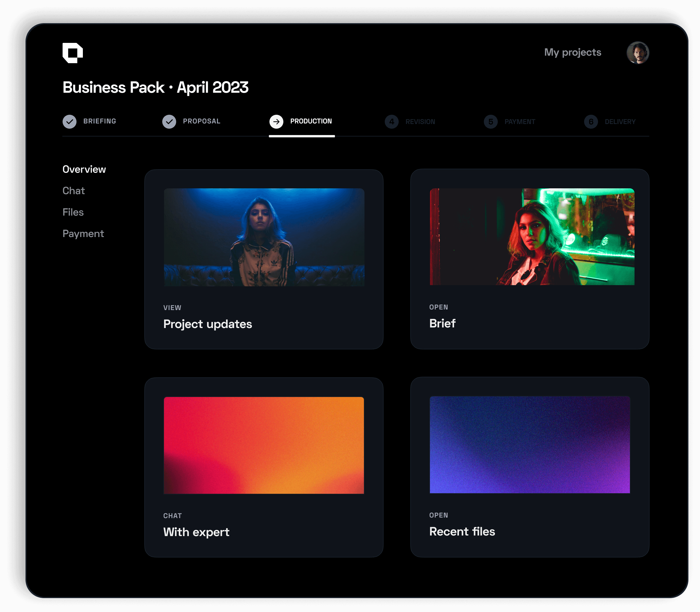Viewport: 700px width, 612px height.
Task: Click the purple-blue gradient Recent files image
Action: pos(530,444)
